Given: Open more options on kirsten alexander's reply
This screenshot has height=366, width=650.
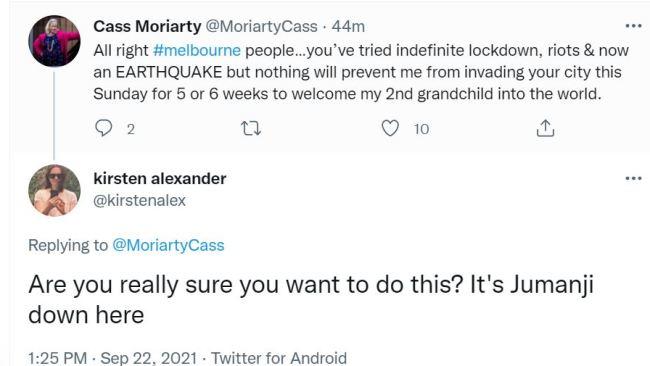Looking at the screenshot, I should pyautogui.click(x=633, y=179).
